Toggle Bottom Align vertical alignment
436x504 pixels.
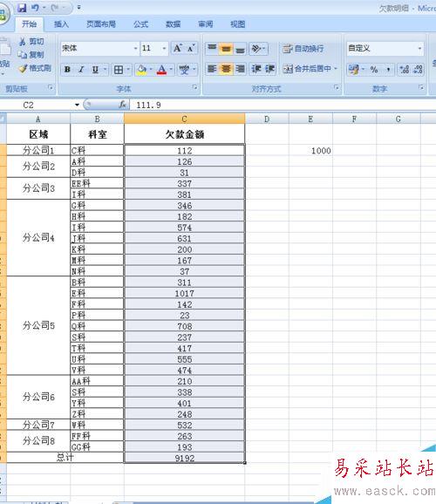click(x=240, y=48)
